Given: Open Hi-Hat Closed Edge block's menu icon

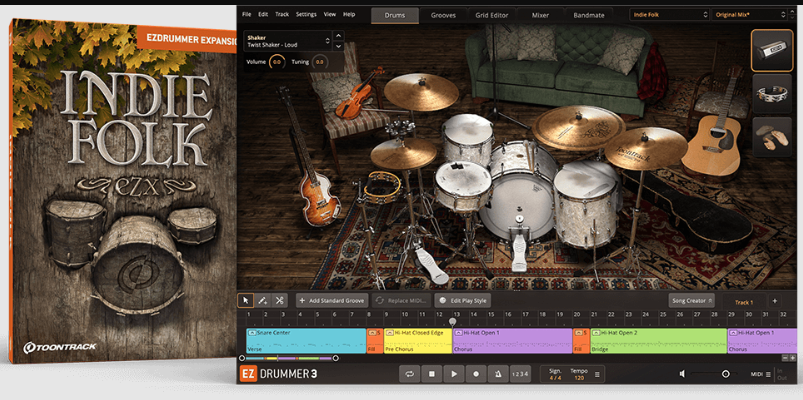Looking at the screenshot, I should pos(389,333).
